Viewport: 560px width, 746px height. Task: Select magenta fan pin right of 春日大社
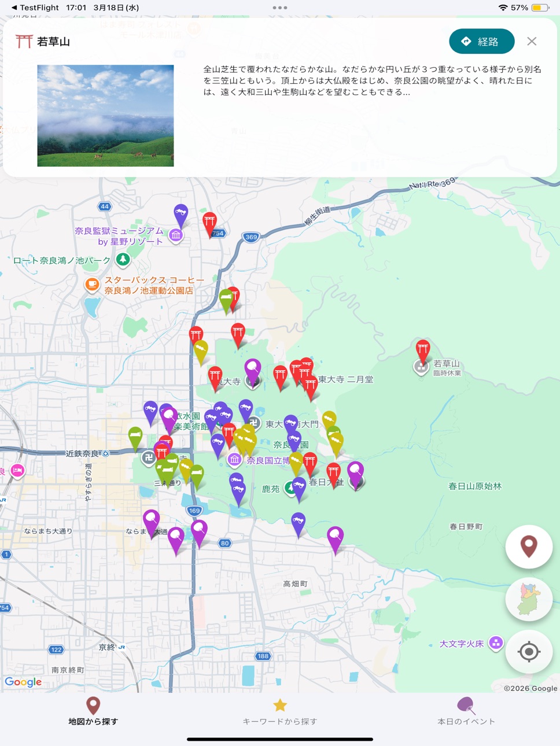pyautogui.click(x=356, y=474)
